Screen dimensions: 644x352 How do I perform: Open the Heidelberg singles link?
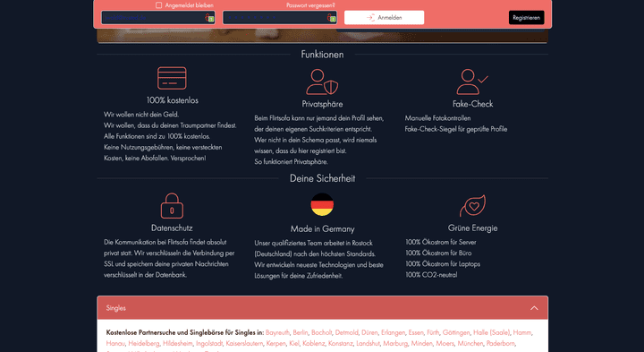coord(144,343)
